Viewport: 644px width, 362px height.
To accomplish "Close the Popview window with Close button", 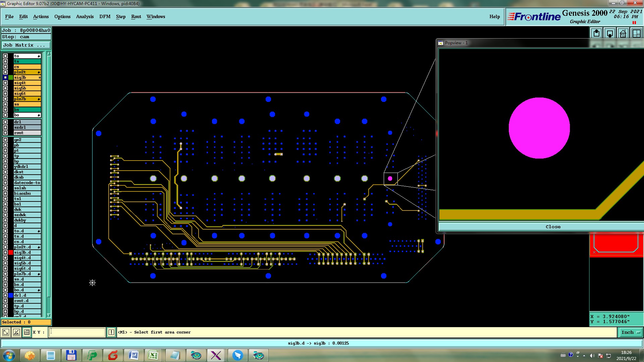I will pos(553,227).
